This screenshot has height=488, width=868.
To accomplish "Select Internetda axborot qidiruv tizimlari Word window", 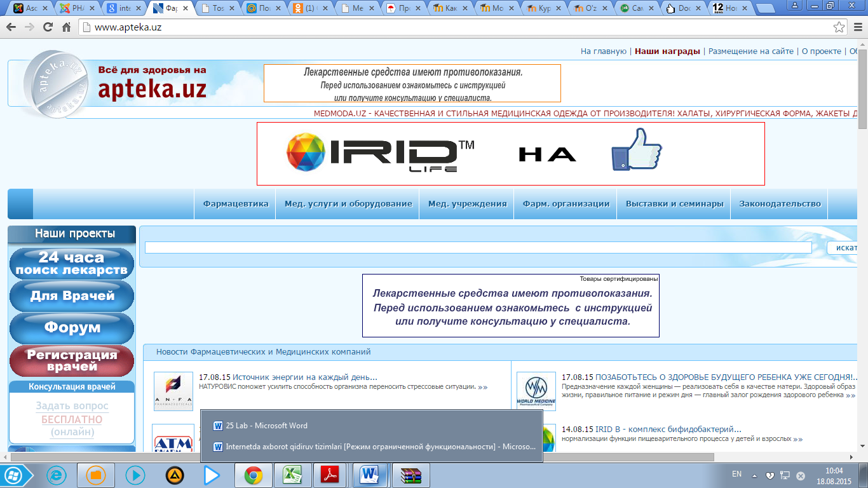I will (x=372, y=447).
